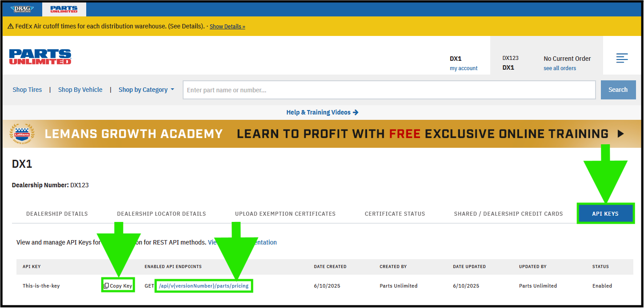Click the Copy Key button
This screenshot has height=308, width=644.
point(118,286)
